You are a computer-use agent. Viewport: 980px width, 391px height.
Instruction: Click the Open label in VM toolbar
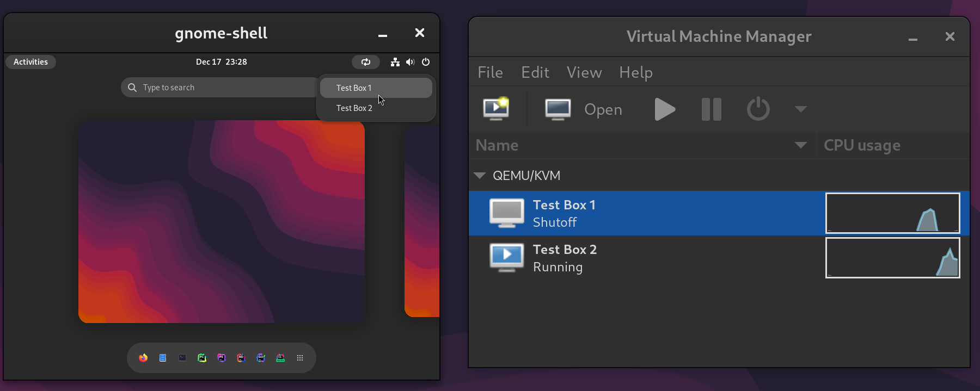(x=603, y=110)
